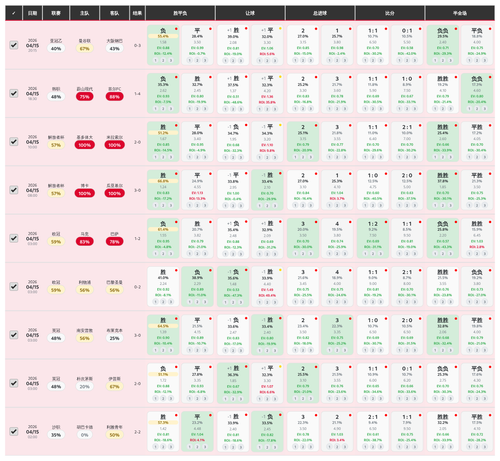Image resolution: width=500 pixels, height=461 pixels.
Task: Select the -1 负 handicap card in 2-2 row
Action: [267, 431]
